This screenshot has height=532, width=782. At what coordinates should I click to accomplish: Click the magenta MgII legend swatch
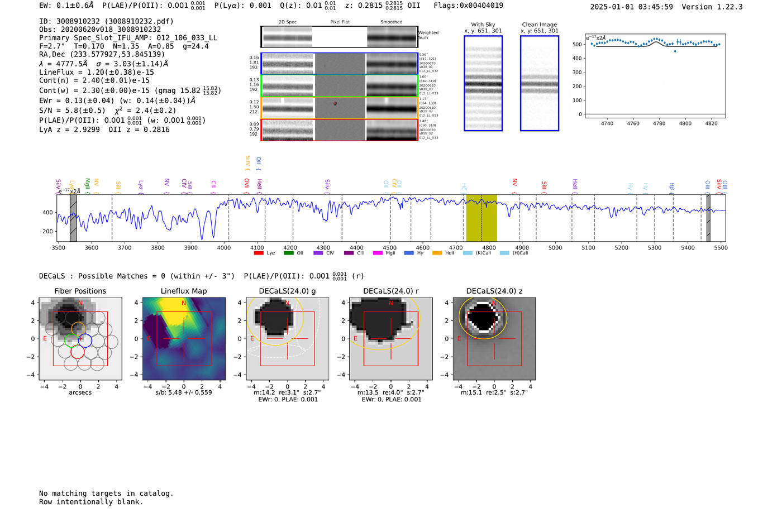[x=378, y=253]
